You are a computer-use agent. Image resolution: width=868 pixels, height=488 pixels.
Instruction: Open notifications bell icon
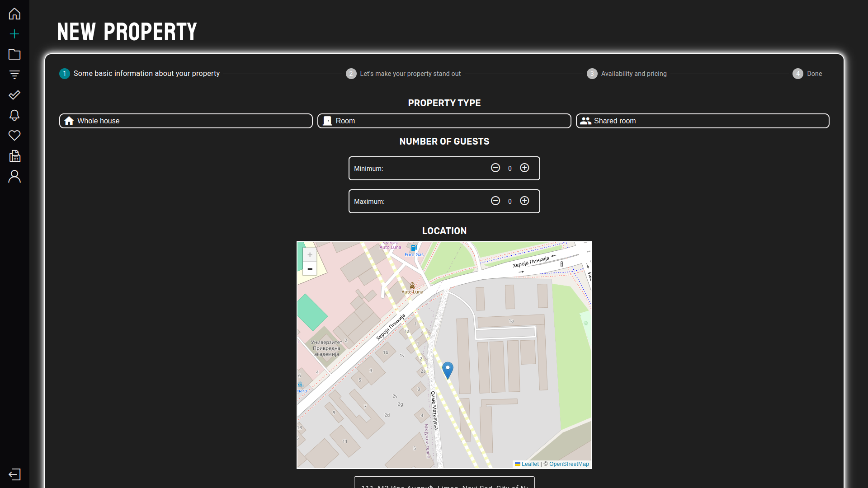click(x=14, y=115)
